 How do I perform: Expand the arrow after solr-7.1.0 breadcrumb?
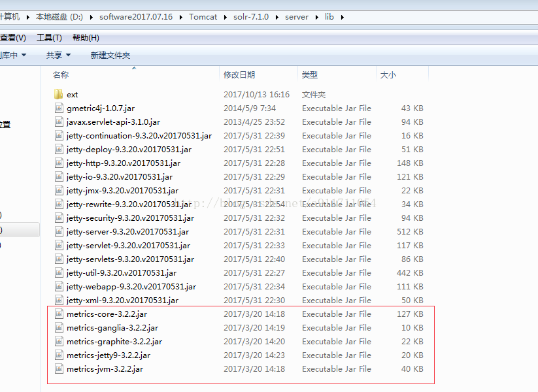coord(277,17)
